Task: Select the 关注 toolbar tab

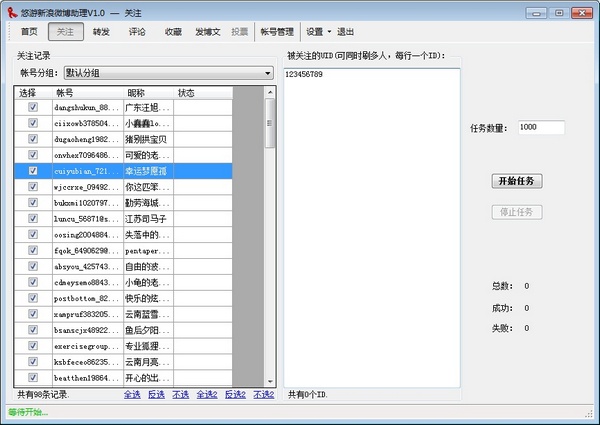Action: tap(65, 32)
